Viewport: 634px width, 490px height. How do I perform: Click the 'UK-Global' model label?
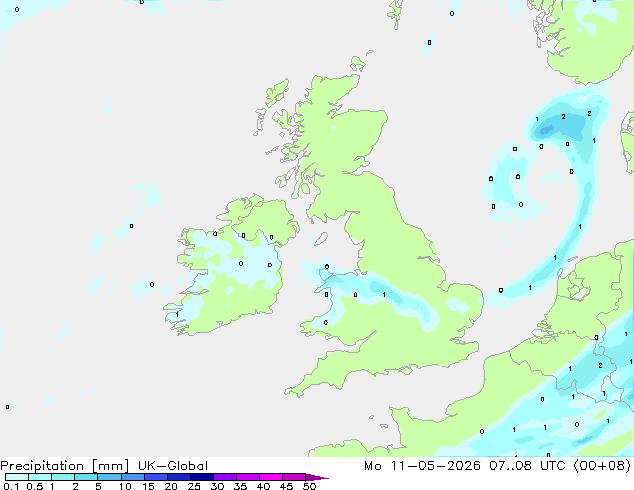point(173,466)
